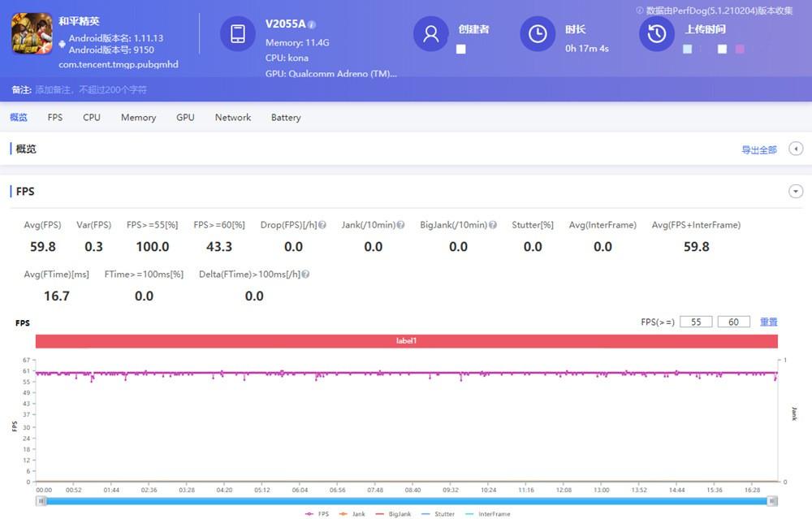812x519 pixels.
Task: Open help icon next to Drop(FPS)[/h]
Action: pyautogui.click(x=322, y=225)
